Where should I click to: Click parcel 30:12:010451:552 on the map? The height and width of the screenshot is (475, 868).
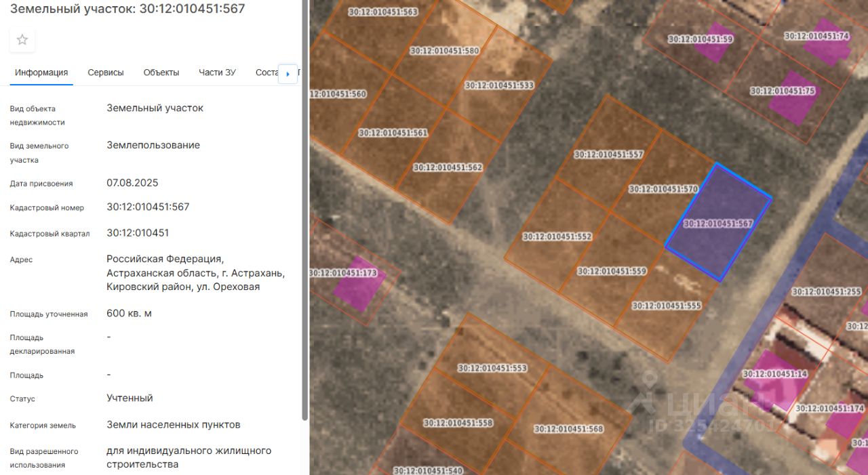click(x=557, y=236)
